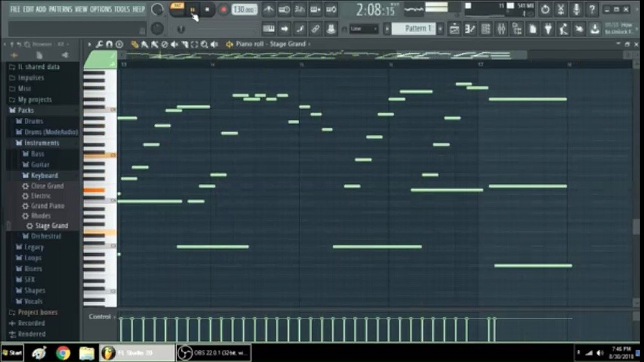Toggle wait for input before playing
The image size is (644, 362).
coord(285,10)
